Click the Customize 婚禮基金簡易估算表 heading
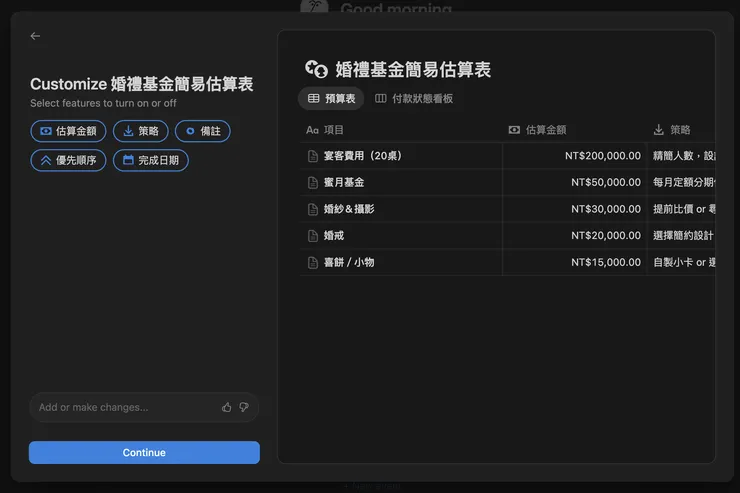Image resolution: width=740 pixels, height=493 pixels. (142, 84)
